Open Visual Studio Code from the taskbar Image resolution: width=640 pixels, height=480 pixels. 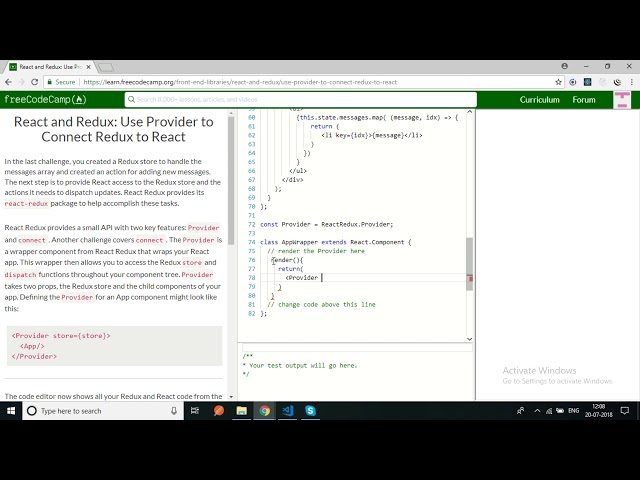point(287,411)
